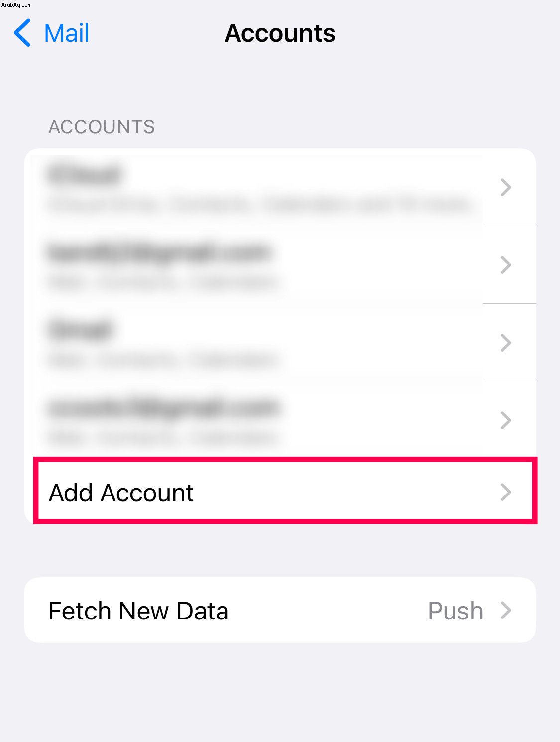The width and height of the screenshot is (560, 742).
Task: Select the Add Account option
Action: click(x=285, y=492)
